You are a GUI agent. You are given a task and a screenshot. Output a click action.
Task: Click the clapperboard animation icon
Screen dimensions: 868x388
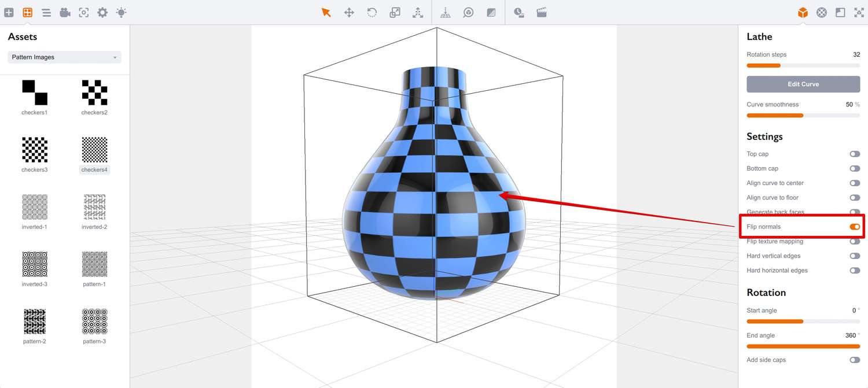[x=542, y=12]
